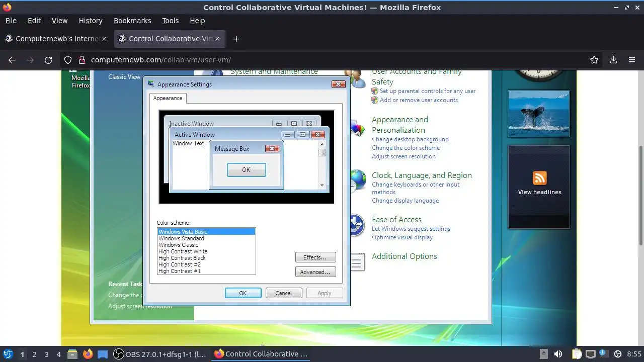This screenshot has width=644, height=362.
Task: Open Additional Options category
Action: (x=405, y=256)
